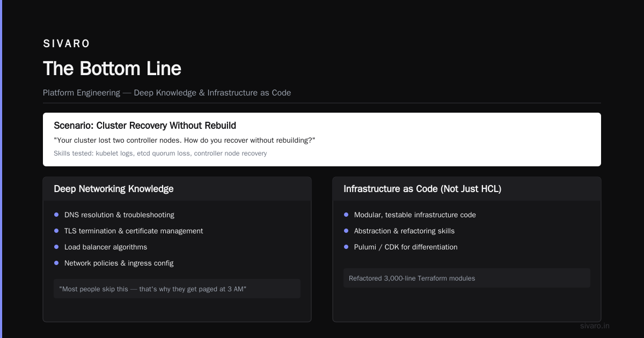Click bullet dot beside Abstraction & refactoring
Screen dimensions: 644x338
346,231
